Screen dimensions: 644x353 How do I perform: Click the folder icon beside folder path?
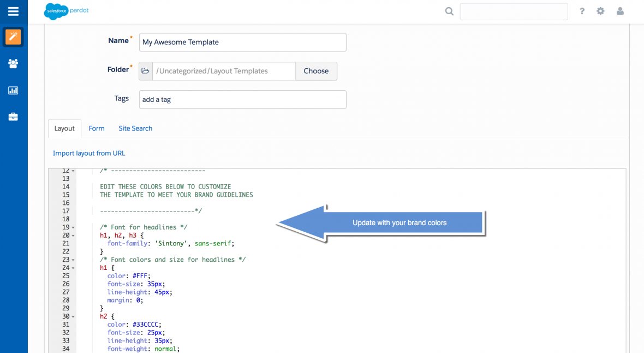pyautogui.click(x=146, y=71)
